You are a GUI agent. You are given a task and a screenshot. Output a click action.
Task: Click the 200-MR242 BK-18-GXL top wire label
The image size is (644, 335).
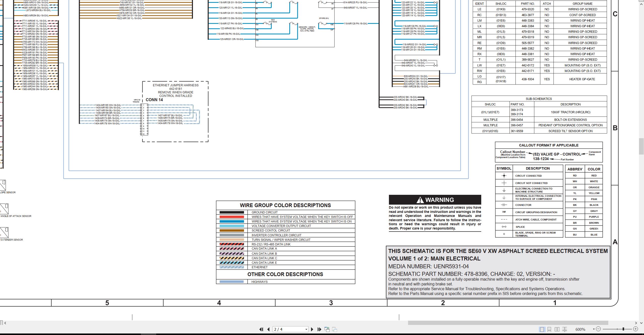[405, 97]
